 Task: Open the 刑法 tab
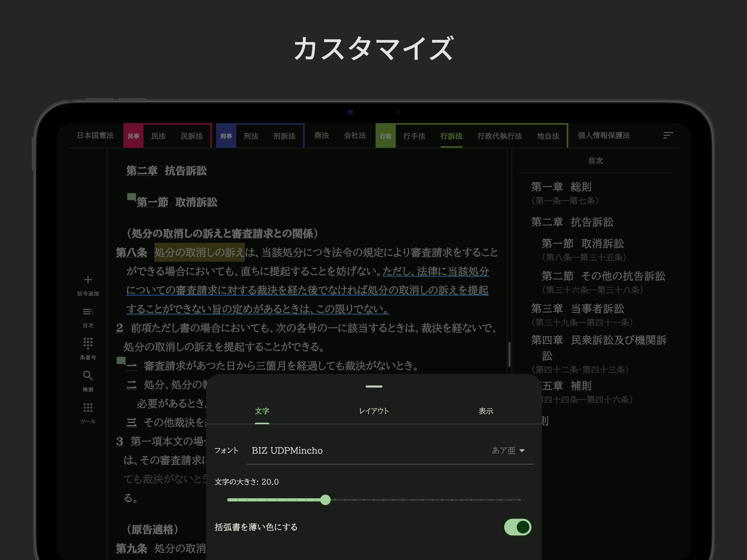(x=250, y=136)
